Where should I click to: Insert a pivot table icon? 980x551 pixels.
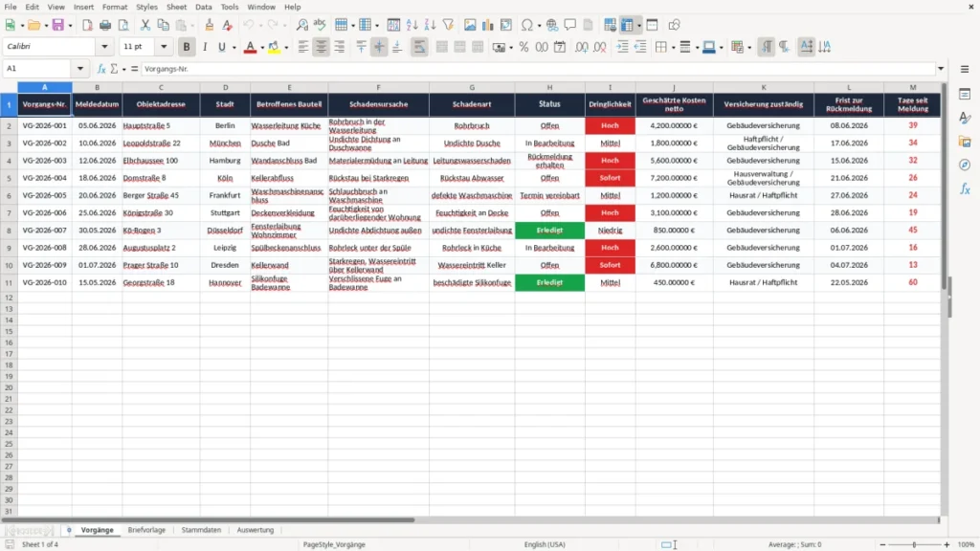(x=506, y=25)
